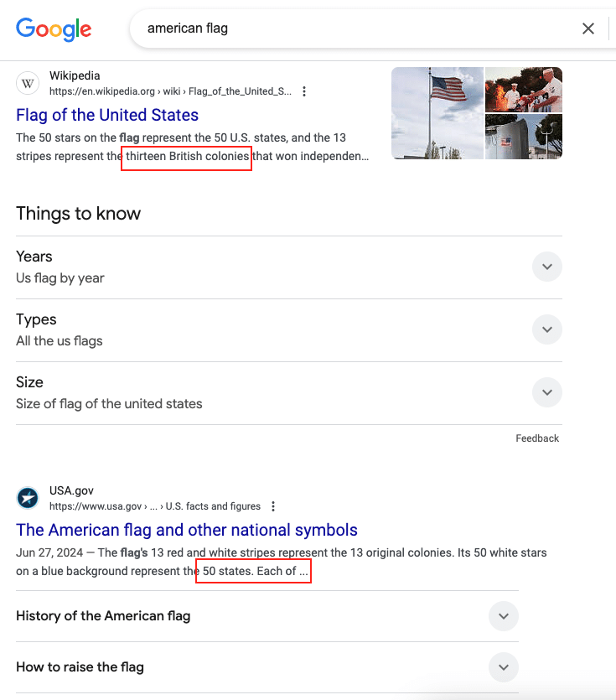Expand the Years section
Image resolution: width=616 pixels, height=700 pixels.
pyautogui.click(x=546, y=267)
